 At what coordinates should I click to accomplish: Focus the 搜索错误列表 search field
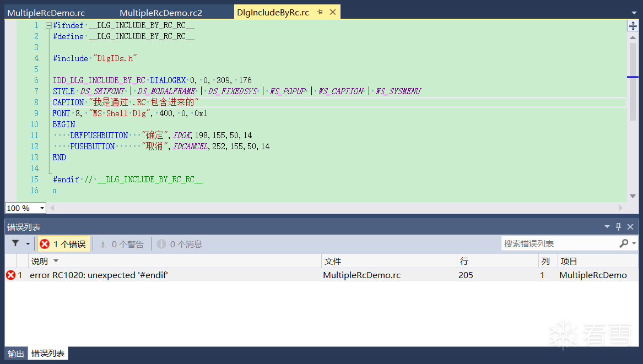click(560, 244)
